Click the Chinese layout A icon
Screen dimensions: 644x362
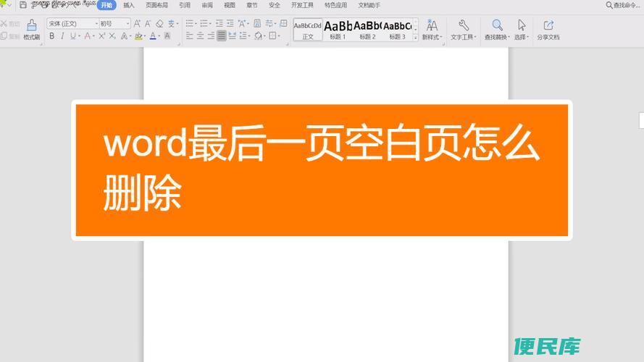click(242, 23)
